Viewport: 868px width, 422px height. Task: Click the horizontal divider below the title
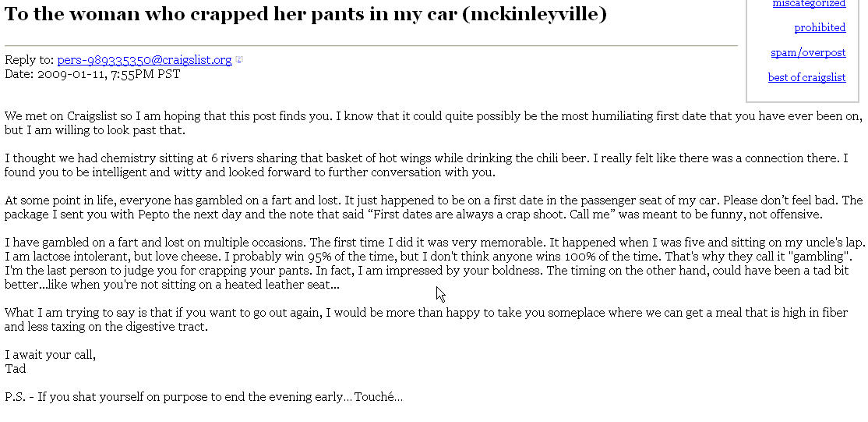click(x=371, y=46)
